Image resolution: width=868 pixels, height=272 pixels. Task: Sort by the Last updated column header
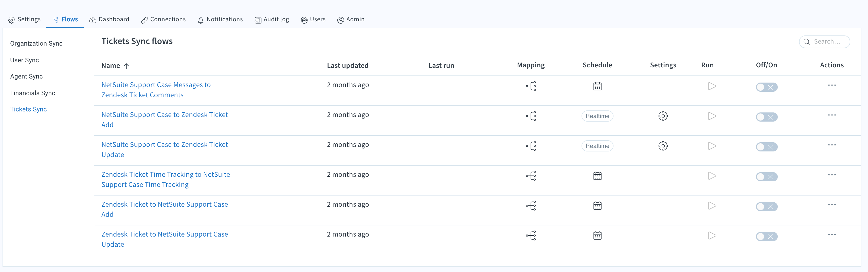348,66
